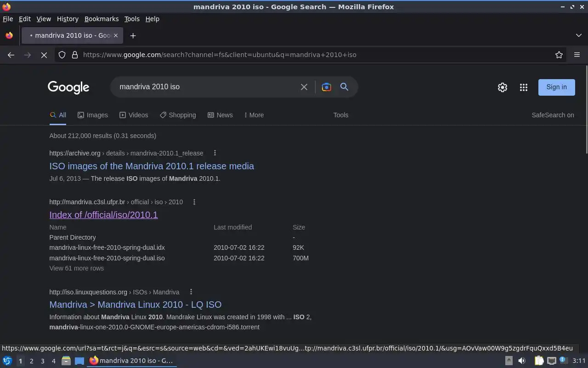Click the page vertical scrollbar thumb

(586, 110)
